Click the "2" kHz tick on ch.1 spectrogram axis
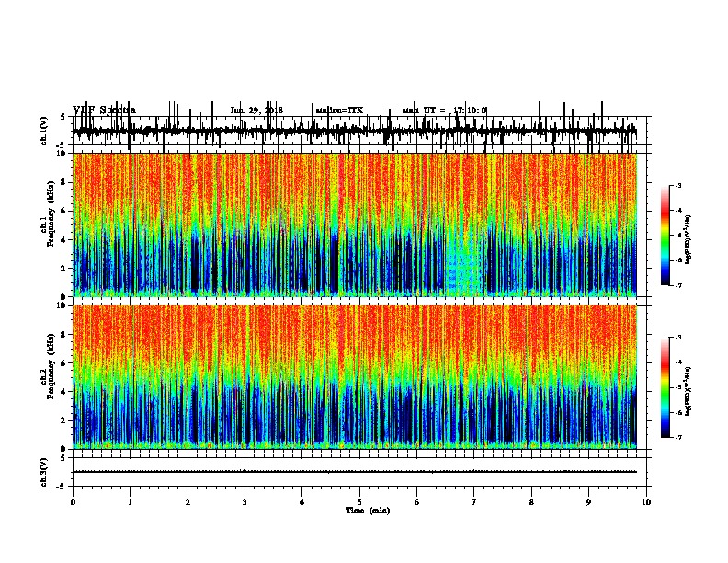728x563 pixels. point(63,269)
